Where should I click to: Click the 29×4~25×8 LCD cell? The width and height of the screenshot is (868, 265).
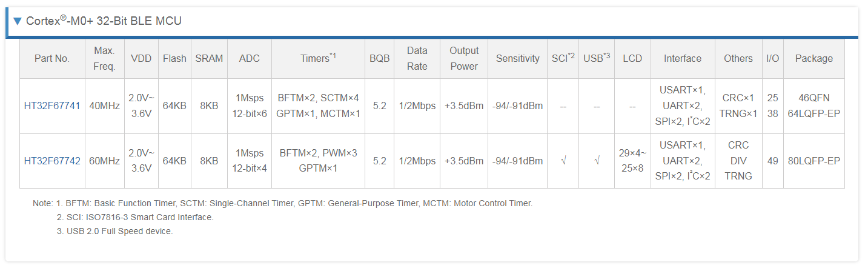coord(632,161)
